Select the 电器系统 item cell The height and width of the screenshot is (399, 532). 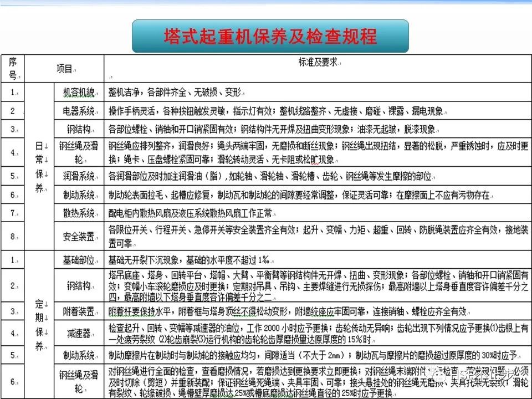(x=79, y=111)
